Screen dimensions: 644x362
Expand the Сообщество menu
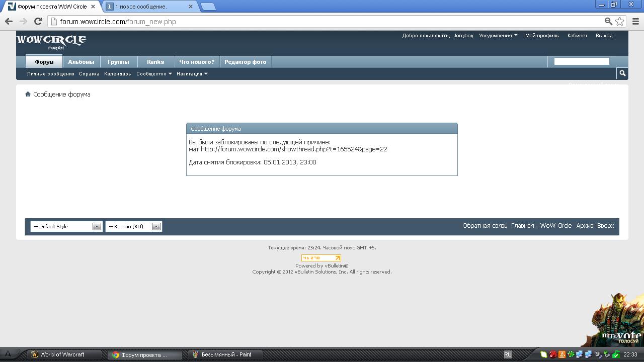point(154,74)
